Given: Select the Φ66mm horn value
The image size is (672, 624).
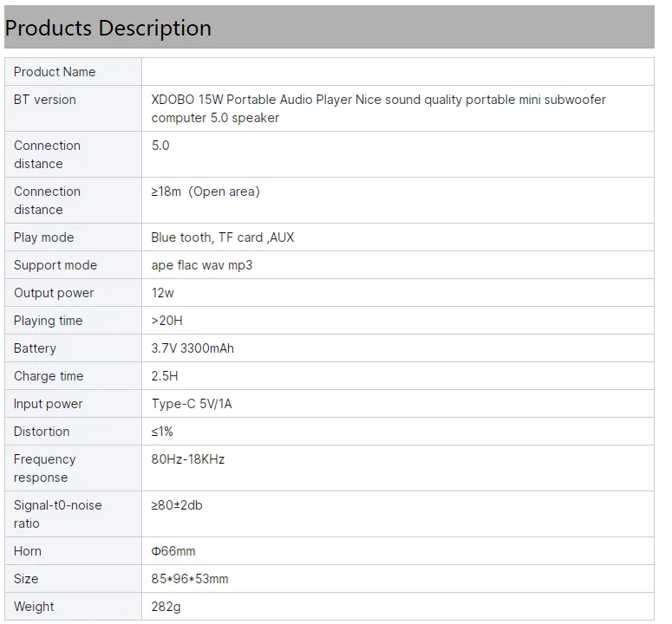Looking at the screenshot, I should point(173,551).
